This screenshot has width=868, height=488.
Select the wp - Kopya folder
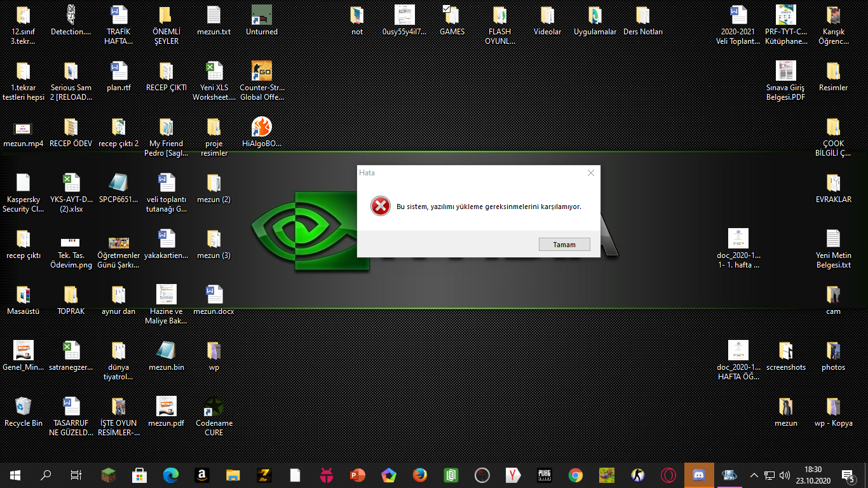(834, 412)
